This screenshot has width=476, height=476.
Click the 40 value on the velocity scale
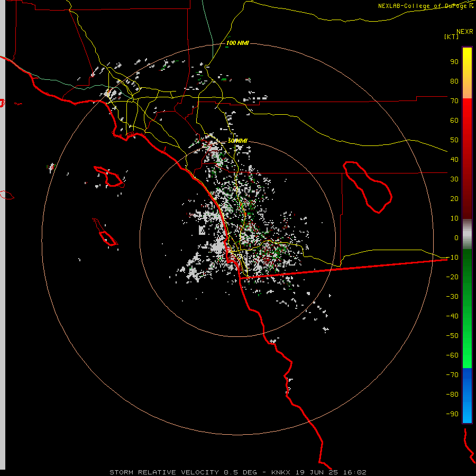coord(454,160)
